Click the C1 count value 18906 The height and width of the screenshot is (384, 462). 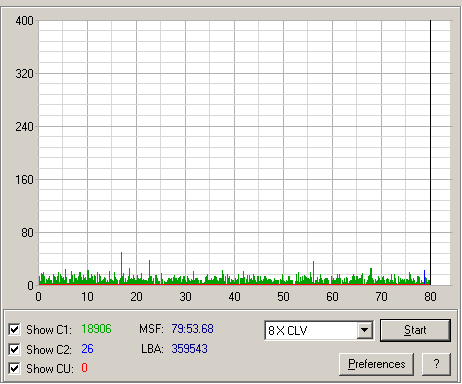[96, 329]
